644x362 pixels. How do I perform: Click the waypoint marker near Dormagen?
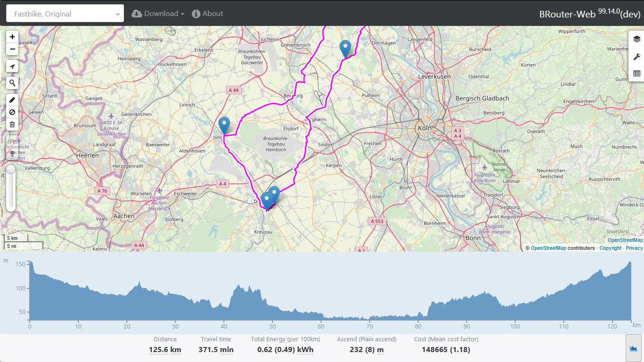(x=346, y=48)
